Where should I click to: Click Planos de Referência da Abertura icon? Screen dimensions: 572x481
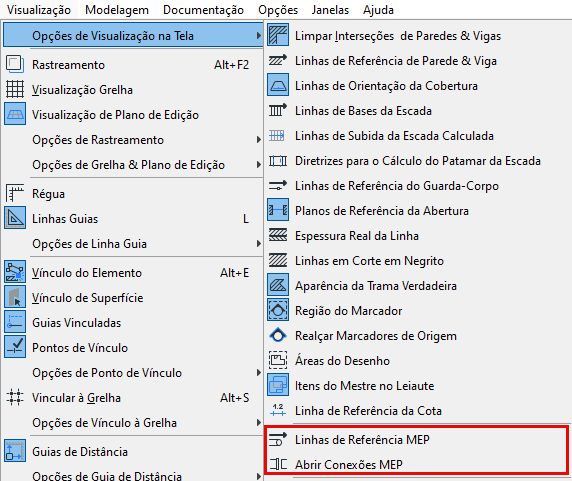click(x=278, y=210)
